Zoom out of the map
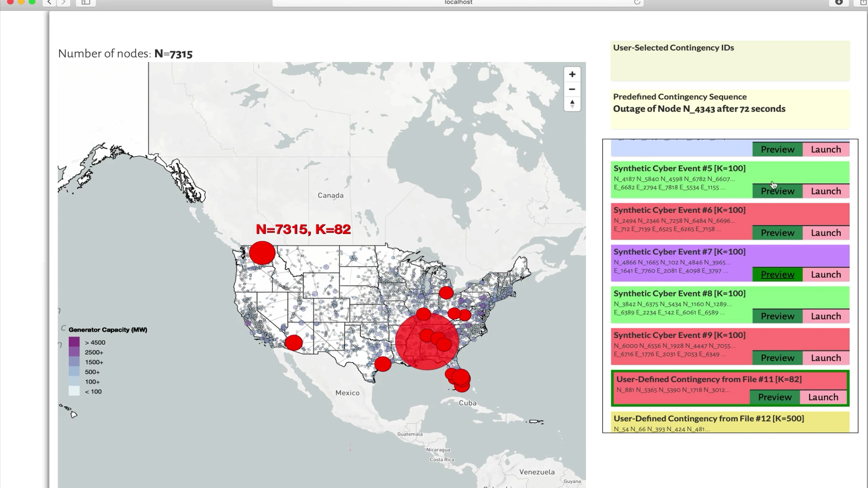The width and height of the screenshot is (868, 488). coord(572,89)
